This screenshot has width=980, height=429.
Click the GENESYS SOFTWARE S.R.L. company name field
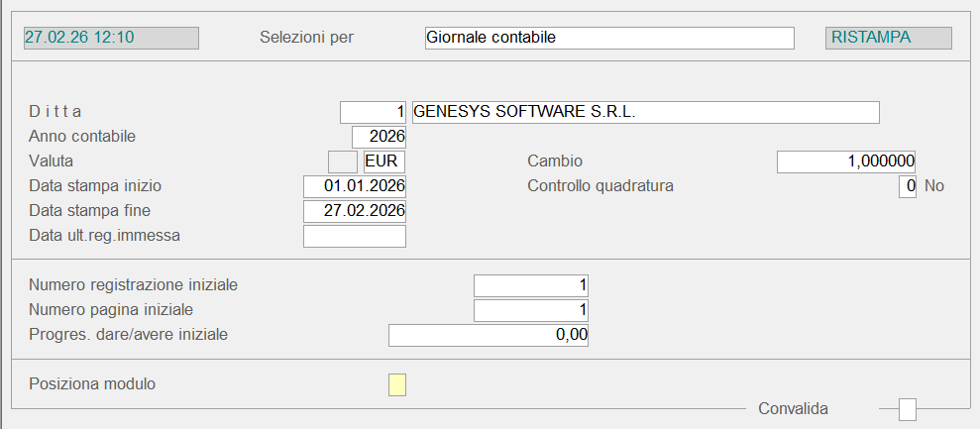(x=645, y=112)
